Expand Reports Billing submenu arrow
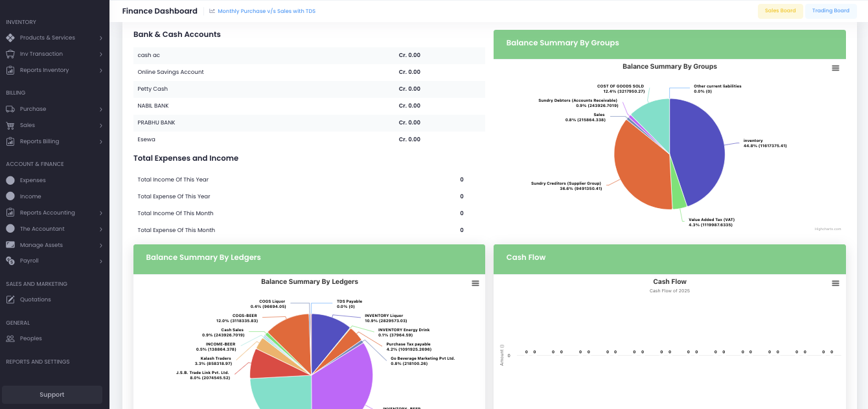This screenshot has width=868, height=409. click(101, 142)
